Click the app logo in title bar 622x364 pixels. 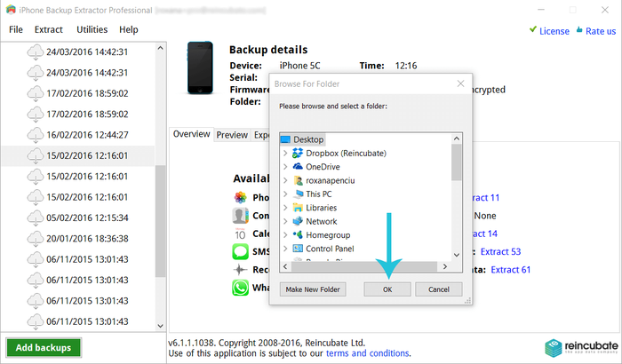[11, 10]
